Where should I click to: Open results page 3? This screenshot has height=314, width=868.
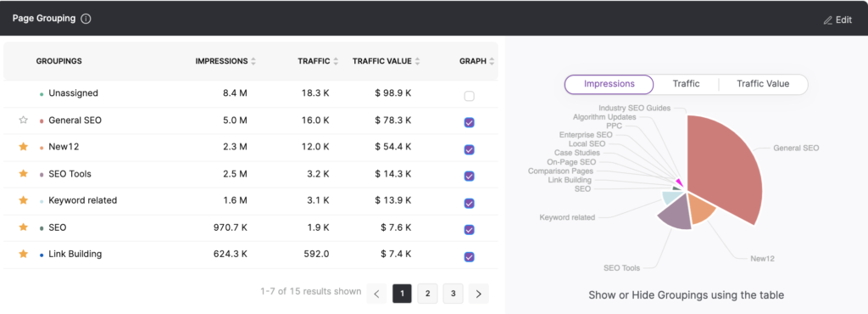[x=453, y=294]
